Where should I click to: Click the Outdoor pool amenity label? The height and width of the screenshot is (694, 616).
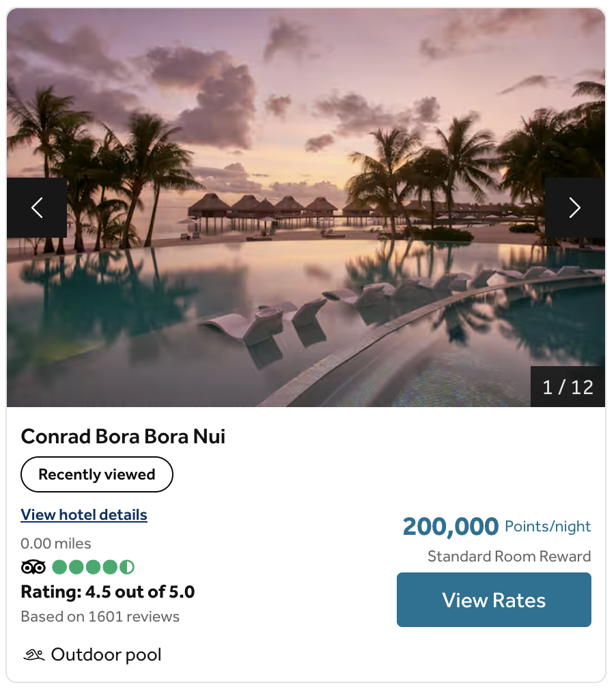click(x=107, y=655)
